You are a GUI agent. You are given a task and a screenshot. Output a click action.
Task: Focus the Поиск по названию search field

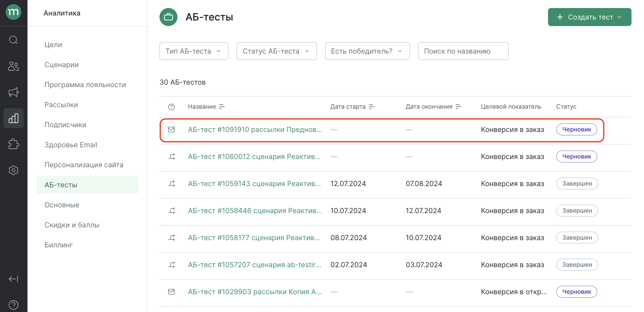click(x=463, y=51)
